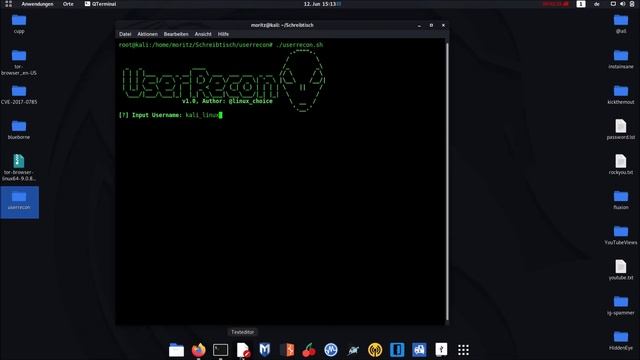The height and width of the screenshot is (360, 640).
Task: Click the date and time clock
Action: click(320, 4)
